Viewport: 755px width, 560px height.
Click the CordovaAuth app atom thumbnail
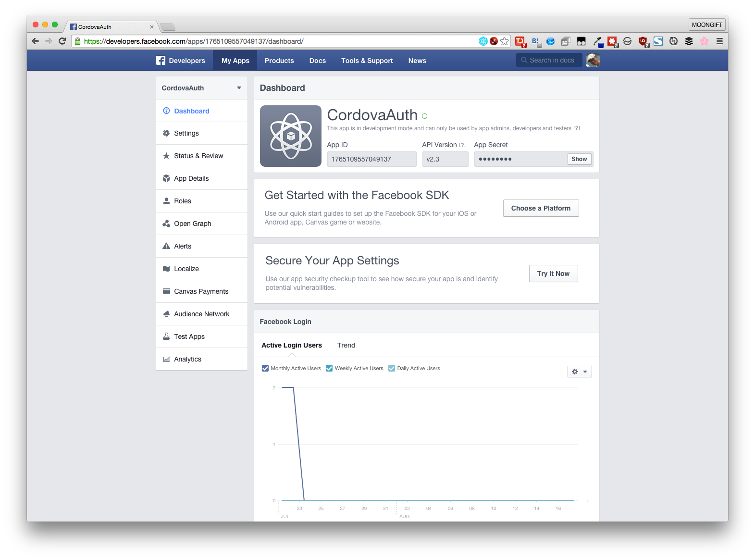(290, 136)
